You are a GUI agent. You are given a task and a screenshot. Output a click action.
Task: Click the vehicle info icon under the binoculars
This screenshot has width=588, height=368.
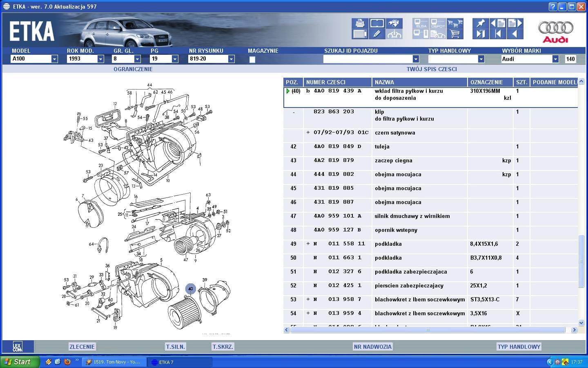(x=394, y=34)
